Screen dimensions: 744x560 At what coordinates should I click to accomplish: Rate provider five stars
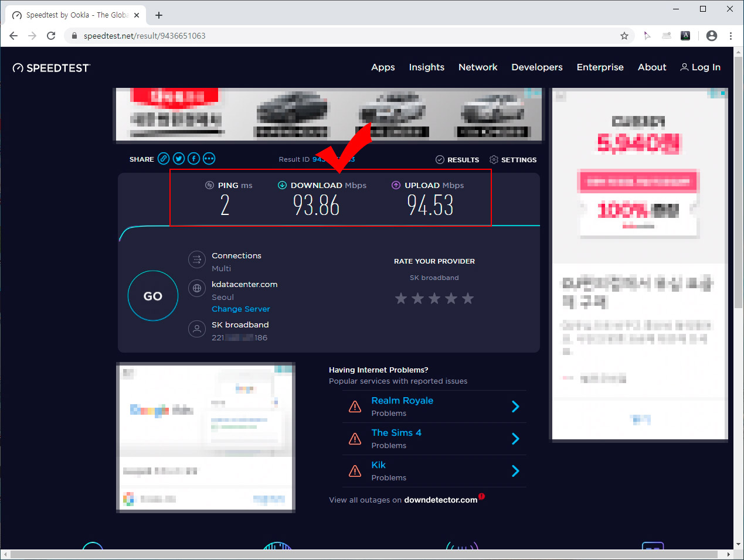pyautogui.click(x=468, y=299)
